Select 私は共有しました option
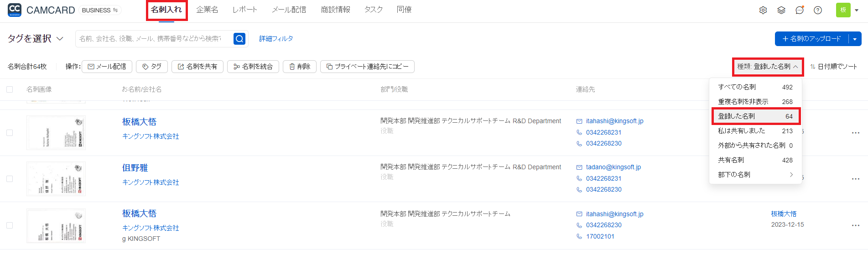This screenshot has width=868, height=255. pyautogui.click(x=755, y=131)
